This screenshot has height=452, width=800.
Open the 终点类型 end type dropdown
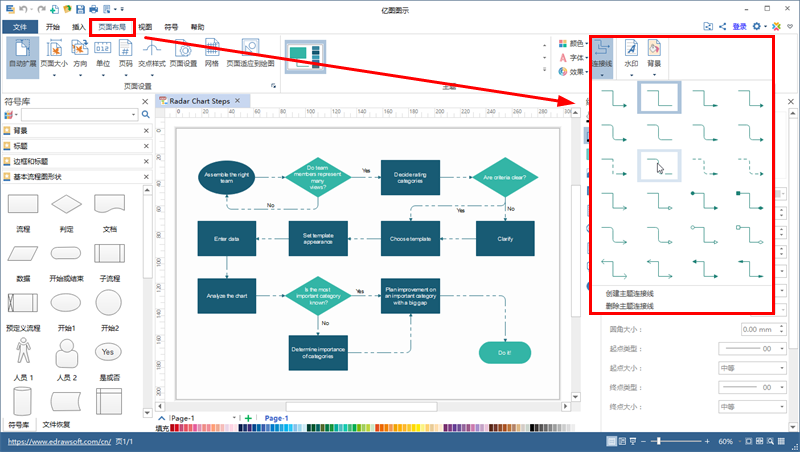click(753, 387)
